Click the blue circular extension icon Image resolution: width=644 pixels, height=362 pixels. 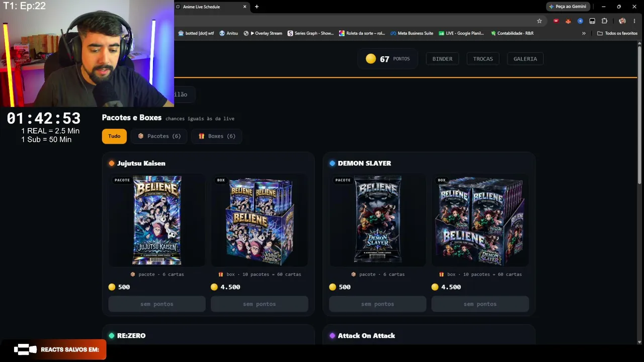(580, 21)
